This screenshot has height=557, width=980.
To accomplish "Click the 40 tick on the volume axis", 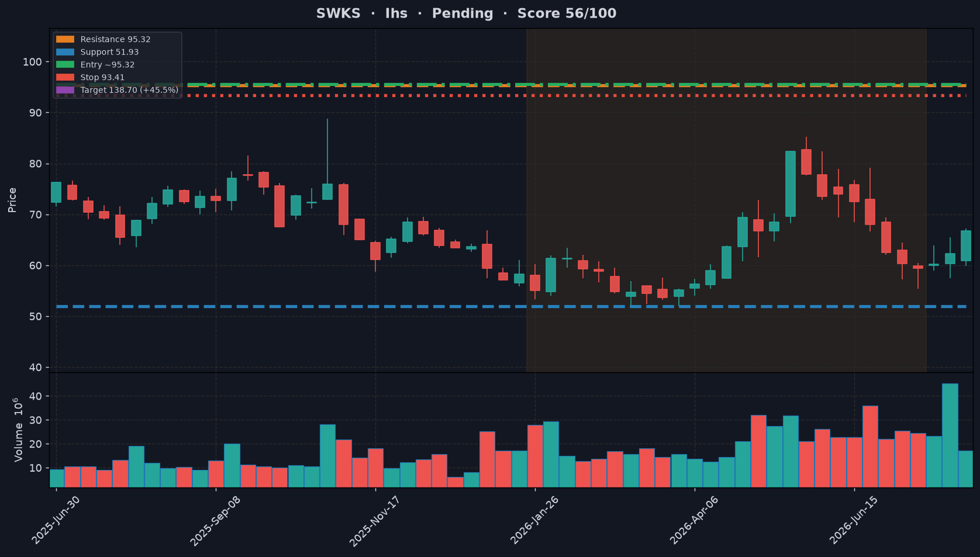I will tap(36, 396).
